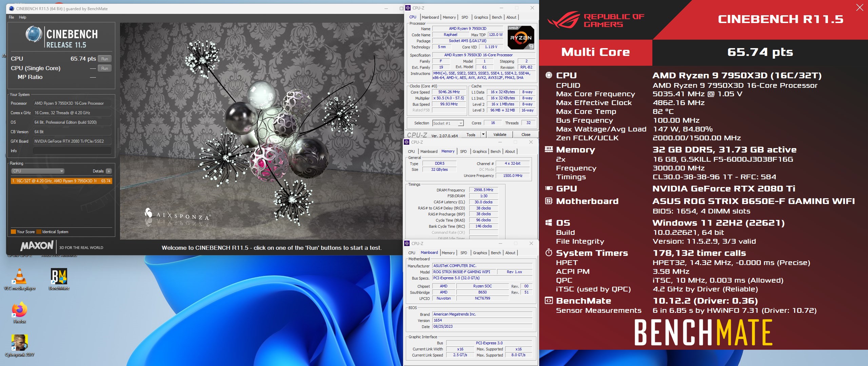Click the Cinebench app icon in title bar
The width and height of the screenshot is (868, 366).
click(x=12, y=8)
